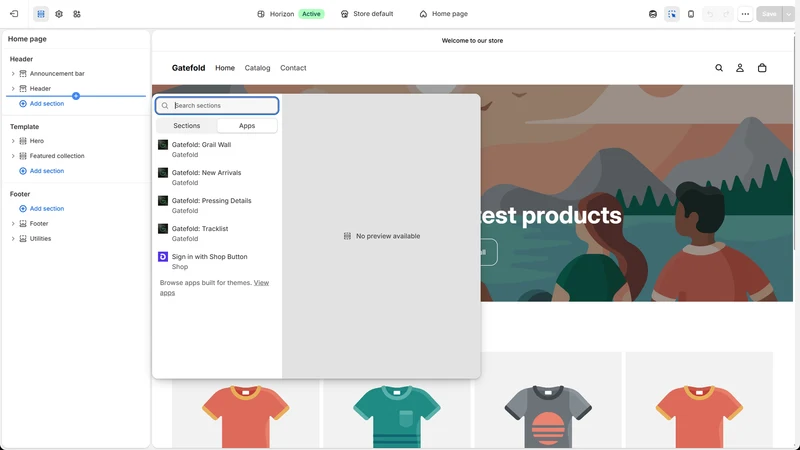Screen dimensions: 800x450
Task: Click the store shopping bag icon
Action: click(x=762, y=68)
